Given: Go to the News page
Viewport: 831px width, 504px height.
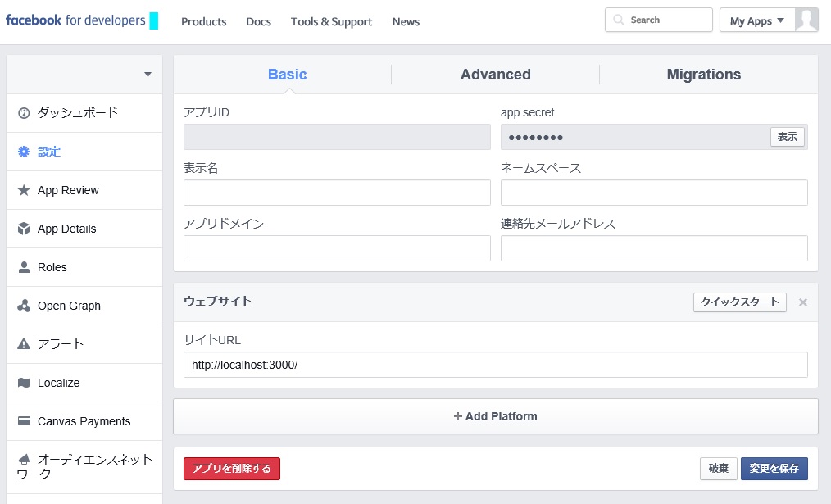Looking at the screenshot, I should [406, 22].
